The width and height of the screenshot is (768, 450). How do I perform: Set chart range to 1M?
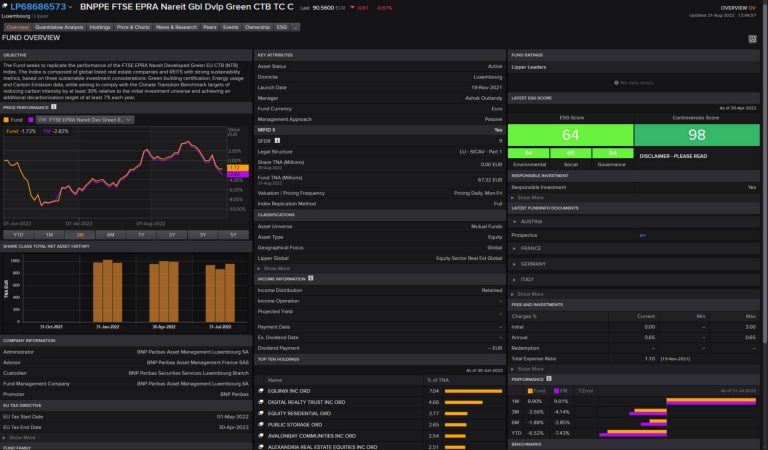[49, 235]
